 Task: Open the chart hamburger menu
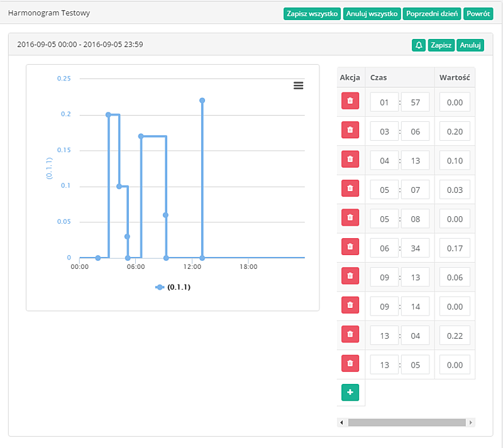tap(299, 85)
